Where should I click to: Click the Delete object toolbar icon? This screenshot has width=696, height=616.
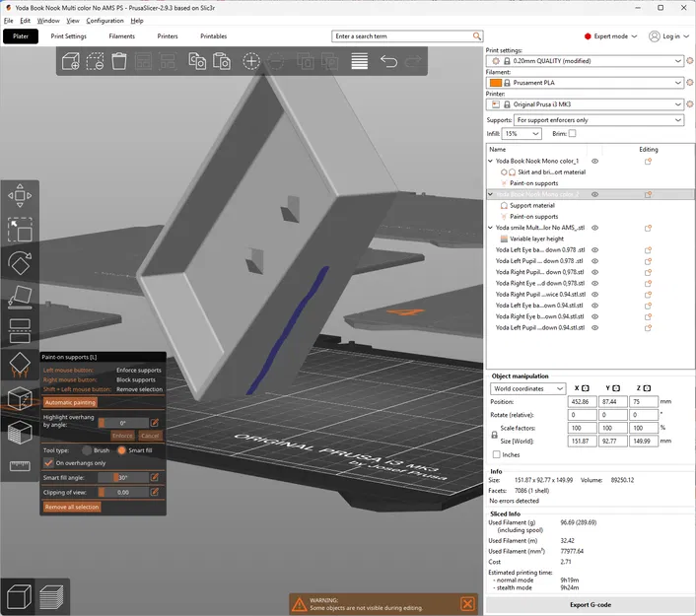pos(95,61)
